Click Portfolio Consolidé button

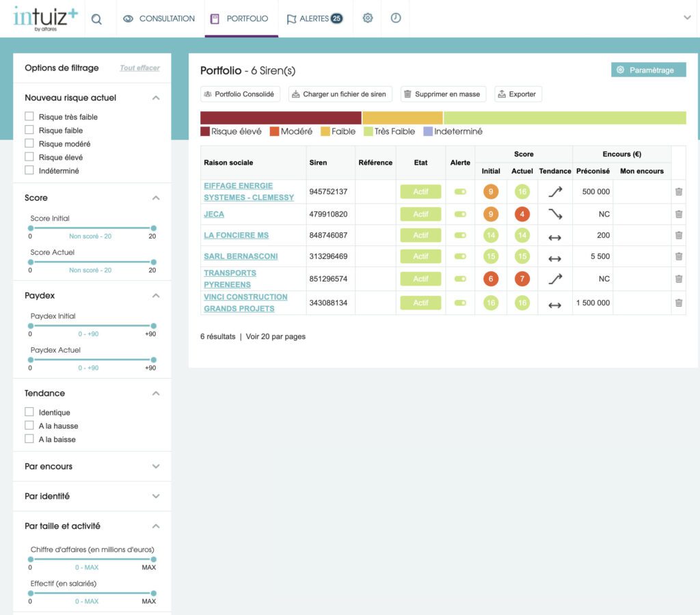pyautogui.click(x=240, y=94)
